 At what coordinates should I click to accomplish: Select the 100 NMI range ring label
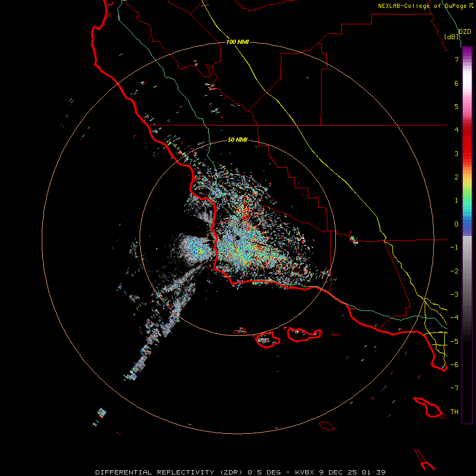tap(237, 42)
